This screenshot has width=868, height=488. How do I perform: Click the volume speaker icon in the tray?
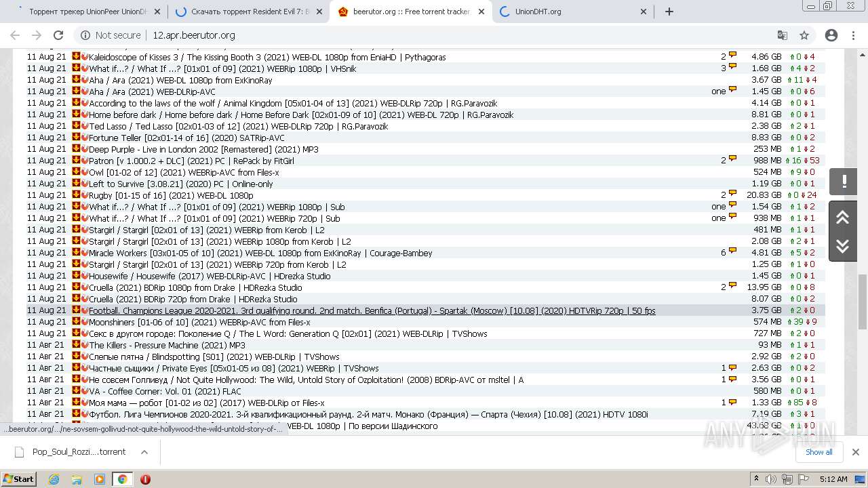pyautogui.click(x=771, y=479)
